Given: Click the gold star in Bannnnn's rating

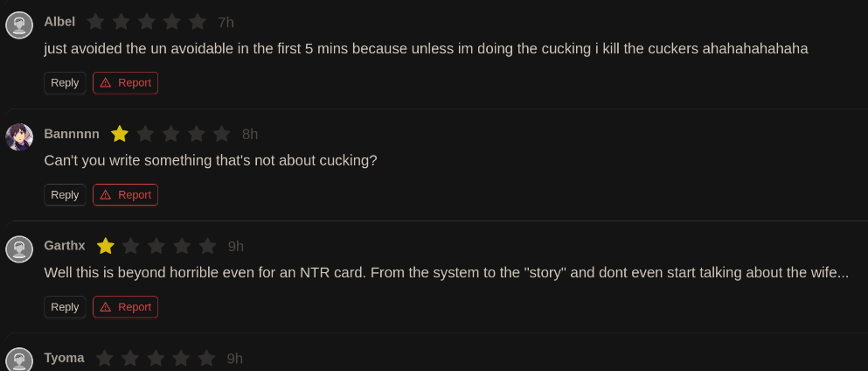Looking at the screenshot, I should click(120, 134).
